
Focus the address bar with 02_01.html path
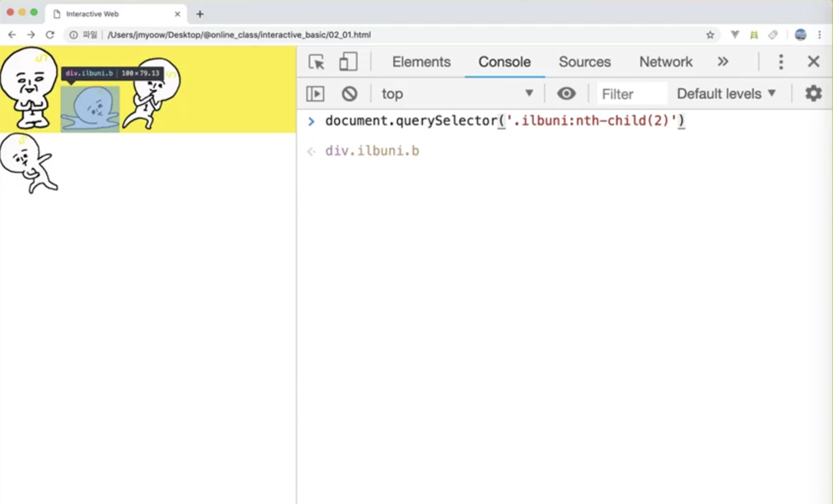(239, 35)
